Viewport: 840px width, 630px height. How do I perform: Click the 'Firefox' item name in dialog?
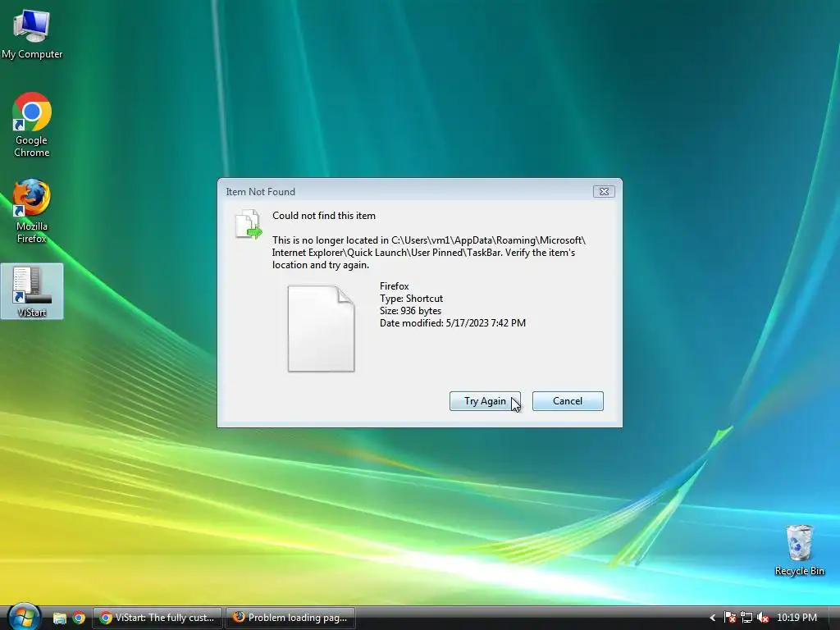pos(395,286)
